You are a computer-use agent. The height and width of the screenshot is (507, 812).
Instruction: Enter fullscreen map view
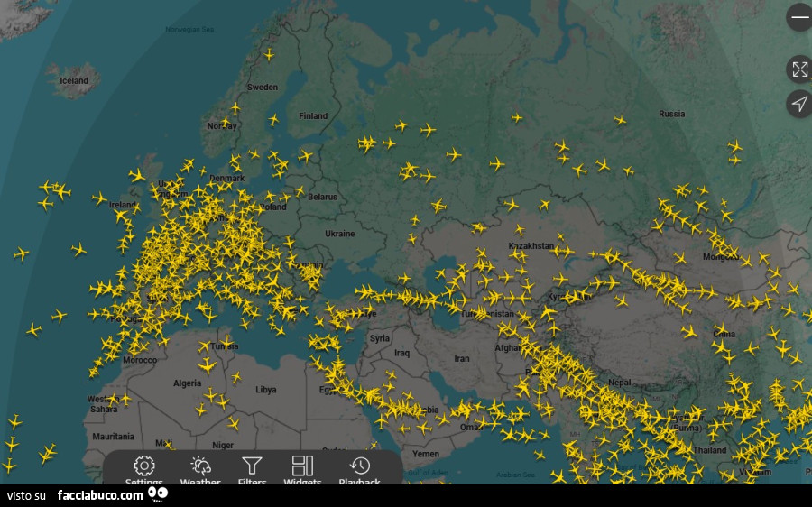pyautogui.click(x=799, y=69)
